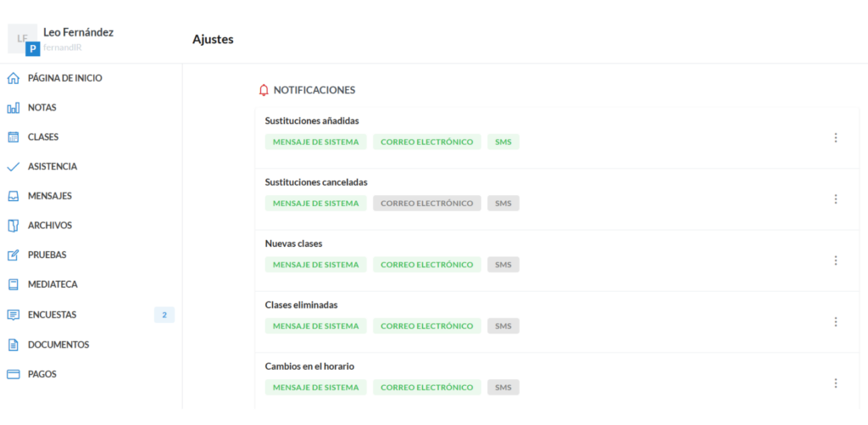Toggle SMS for Sustituciones añadidas
Image resolution: width=868 pixels, height=425 pixels.
click(x=504, y=142)
